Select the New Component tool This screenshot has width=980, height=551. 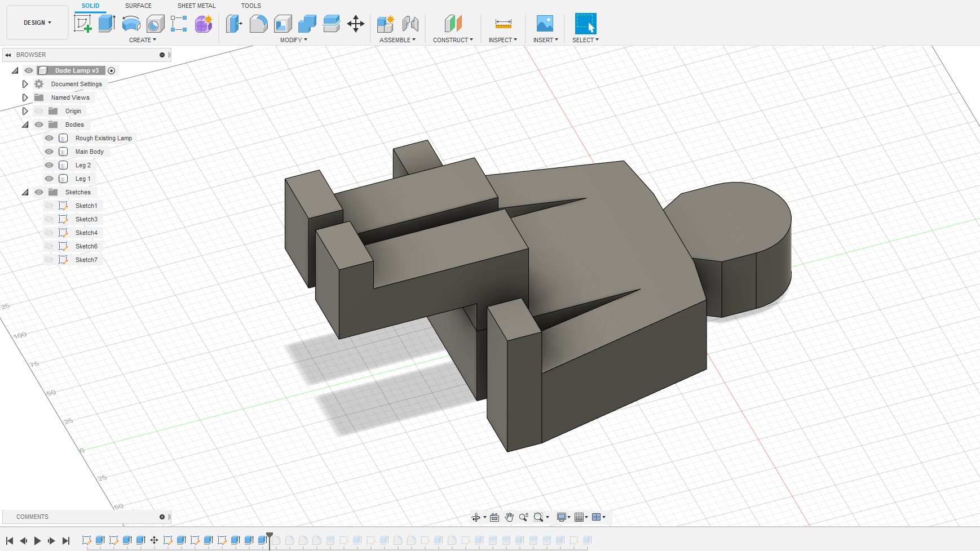386,24
